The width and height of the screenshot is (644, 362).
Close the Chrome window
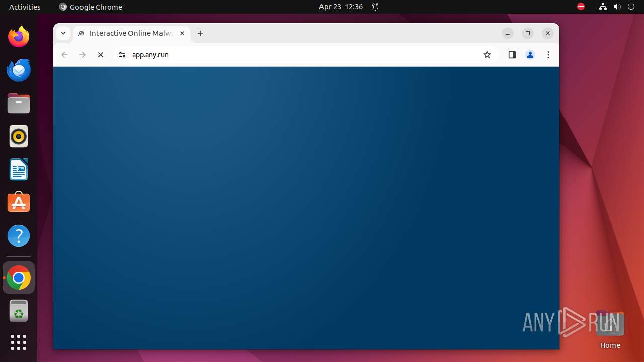pyautogui.click(x=548, y=33)
